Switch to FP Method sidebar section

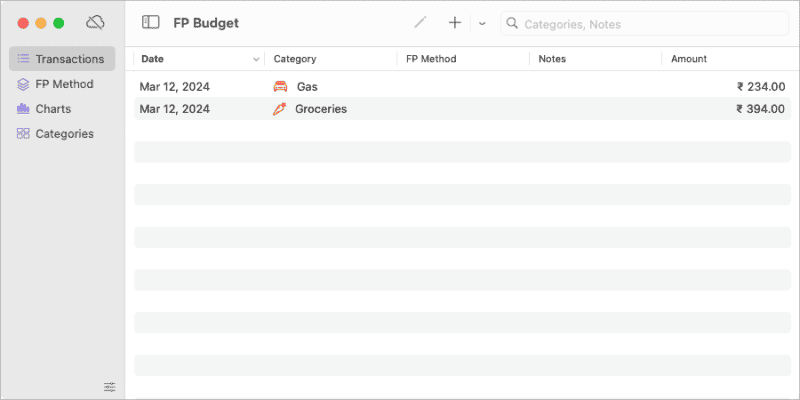(62, 84)
